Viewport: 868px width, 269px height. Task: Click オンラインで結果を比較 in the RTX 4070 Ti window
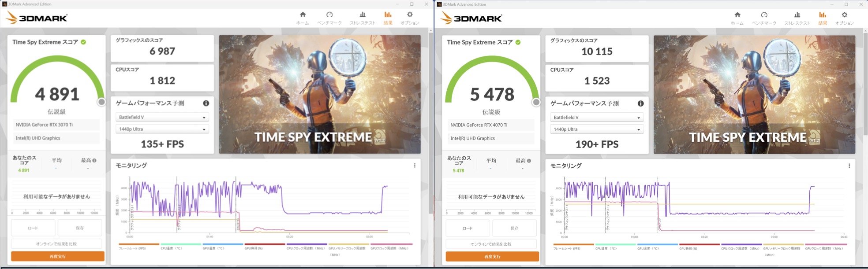click(491, 244)
